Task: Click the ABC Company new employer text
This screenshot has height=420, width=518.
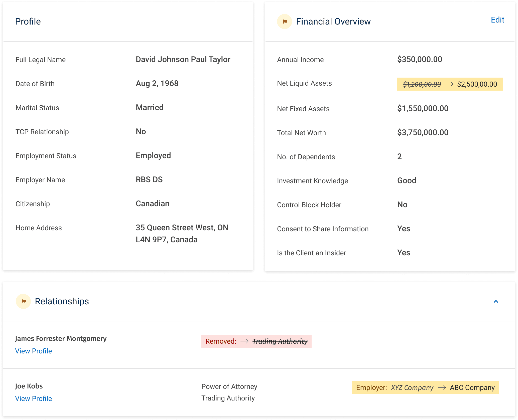Action: [x=472, y=387]
